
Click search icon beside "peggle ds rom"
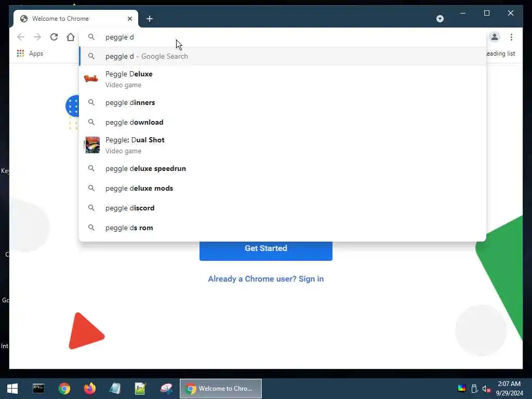(91, 228)
